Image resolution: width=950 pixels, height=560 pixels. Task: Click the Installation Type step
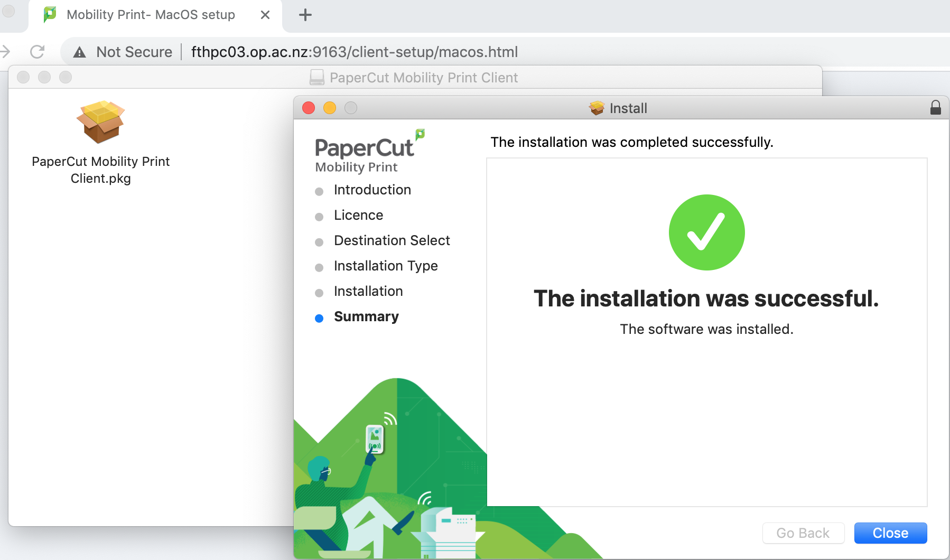(x=386, y=266)
